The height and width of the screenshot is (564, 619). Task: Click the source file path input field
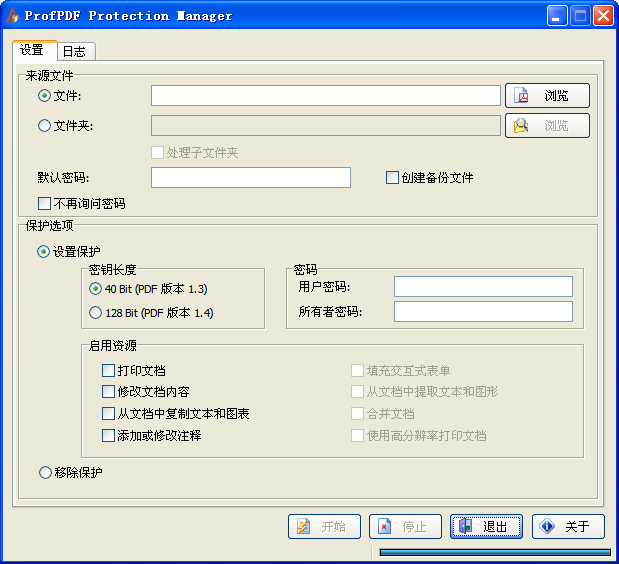(325, 96)
